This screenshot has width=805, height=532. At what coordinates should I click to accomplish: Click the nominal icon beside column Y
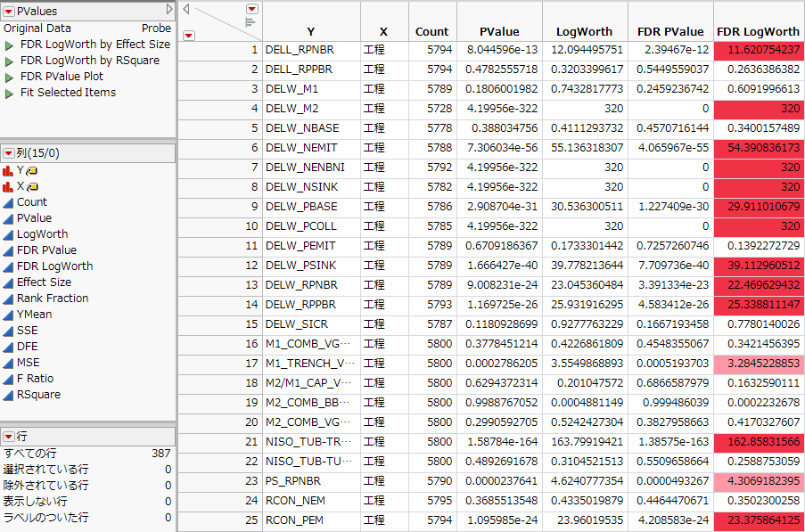pyautogui.click(x=8, y=170)
